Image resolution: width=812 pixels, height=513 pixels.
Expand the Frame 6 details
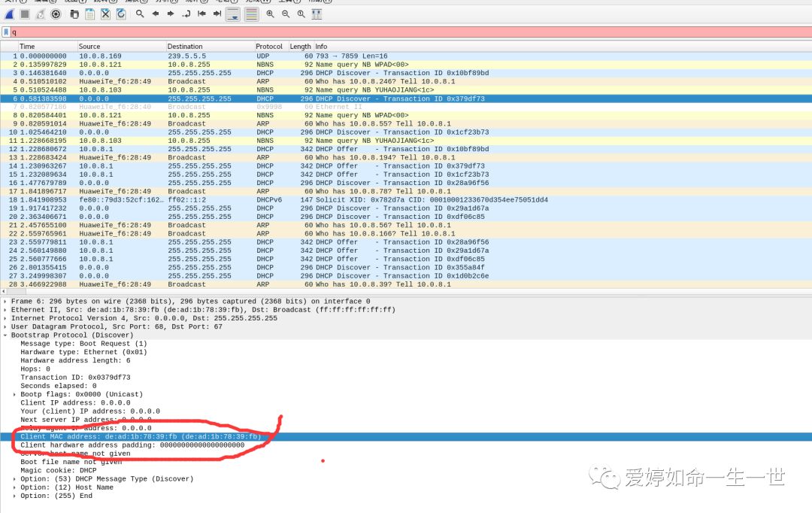pos(5,301)
